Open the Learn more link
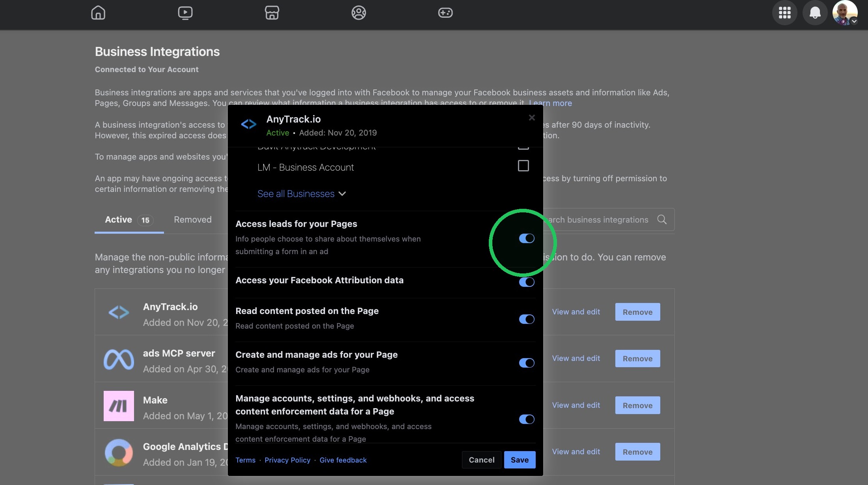This screenshot has width=868, height=485. pyautogui.click(x=550, y=103)
